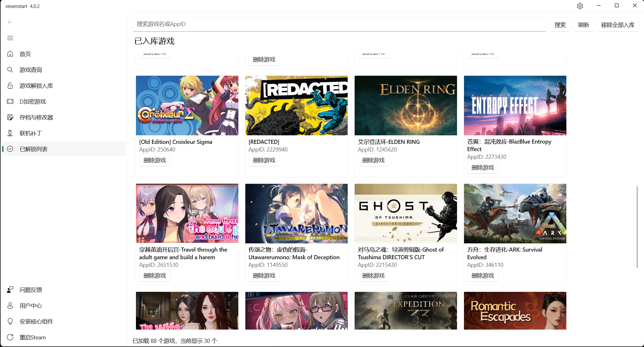The width and height of the screenshot is (644, 347).
Task: Click the save-edit icon beside 存档与修改器
Action: point(10,117)
